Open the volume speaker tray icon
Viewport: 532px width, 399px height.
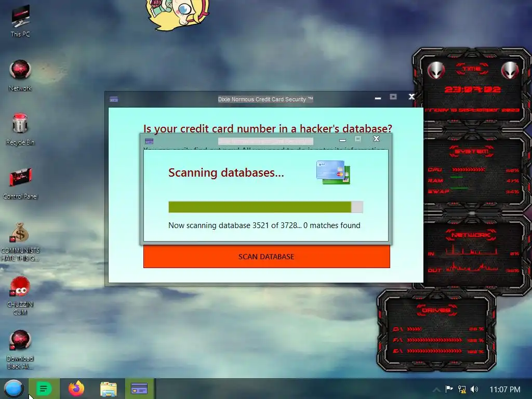pyautogui.click(x=474, y=389)
